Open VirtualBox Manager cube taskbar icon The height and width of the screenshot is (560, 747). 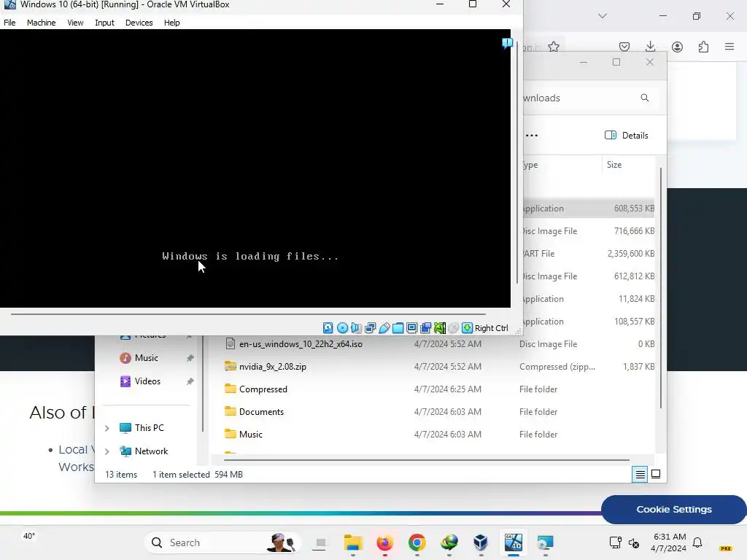coord(481,542)
